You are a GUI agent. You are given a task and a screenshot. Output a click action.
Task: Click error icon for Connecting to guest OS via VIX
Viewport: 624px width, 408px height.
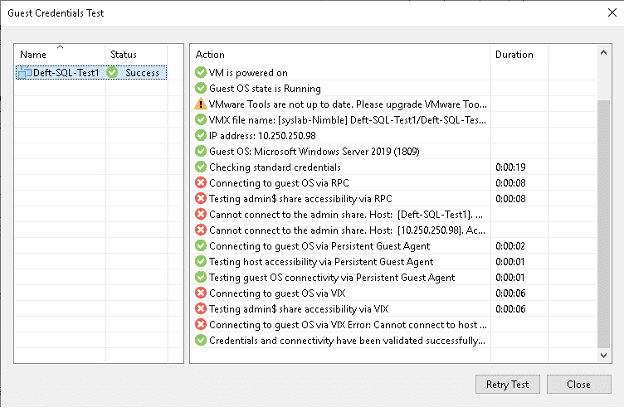click(x=201, y=293)
